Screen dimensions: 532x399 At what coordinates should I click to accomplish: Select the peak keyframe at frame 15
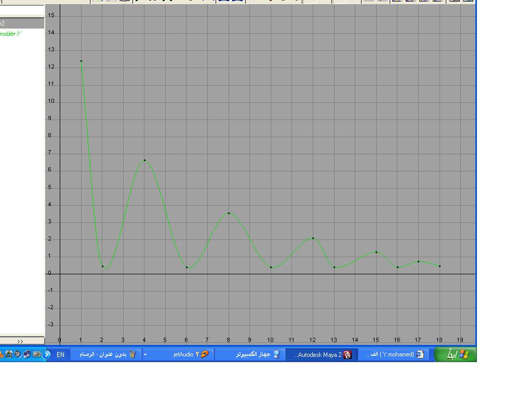click(377, 252)
